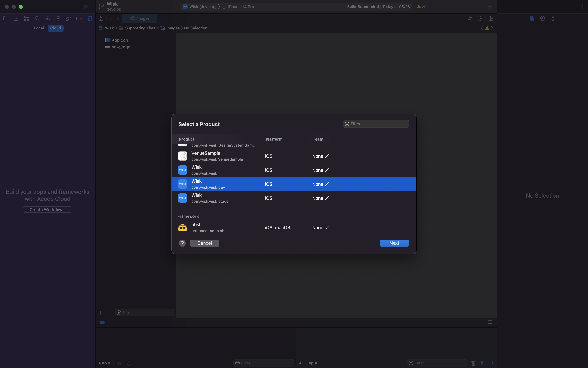Screen dimensions: 588x368
Task: Click the Supporting Files breadcrumb
Action: (137, 28)
